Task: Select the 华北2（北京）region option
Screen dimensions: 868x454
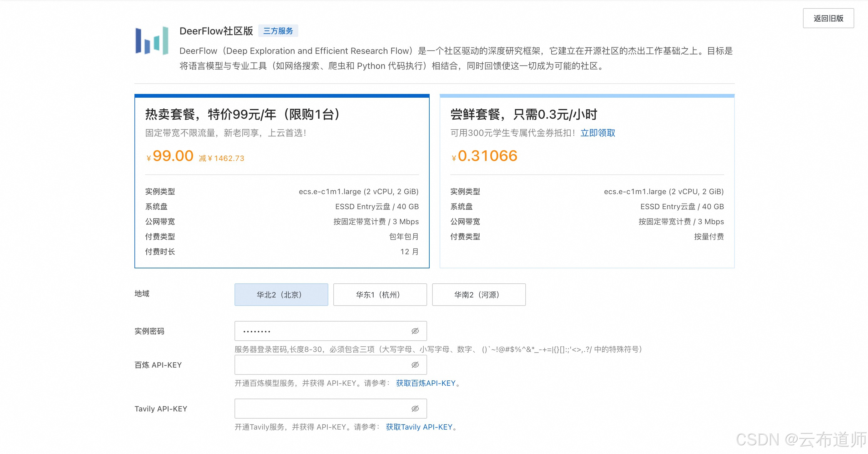Action: (x=281, y=294)
